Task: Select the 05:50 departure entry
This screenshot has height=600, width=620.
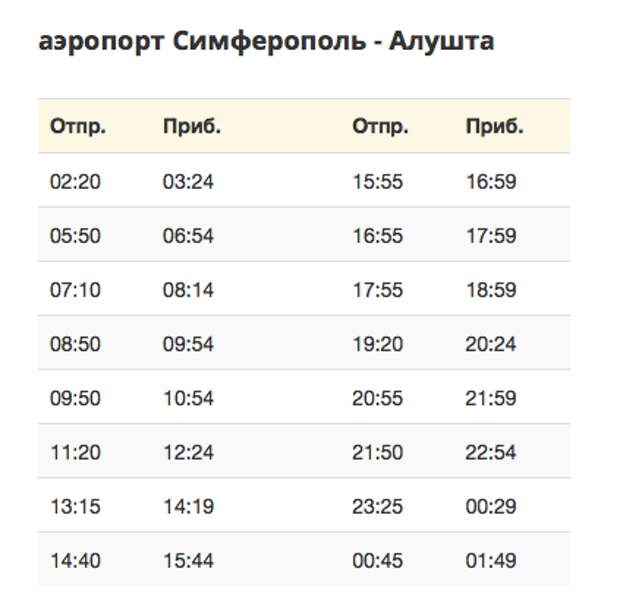Action: (x=76, y=236)
